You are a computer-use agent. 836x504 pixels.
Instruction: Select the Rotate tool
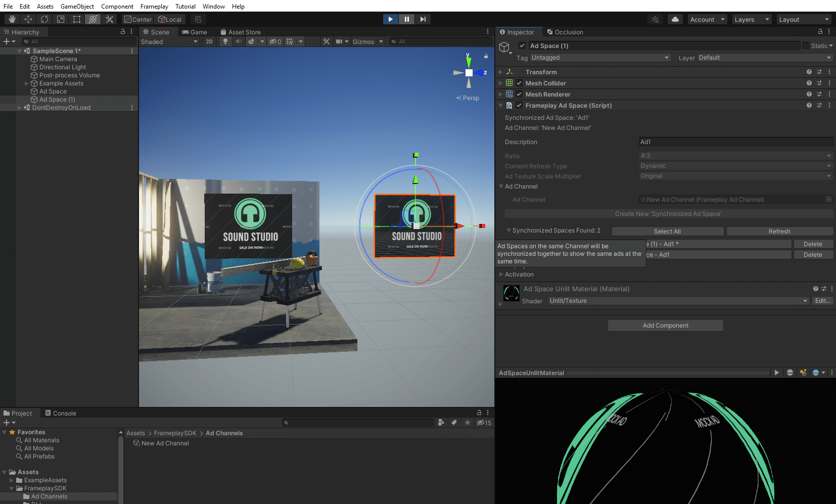44,19
